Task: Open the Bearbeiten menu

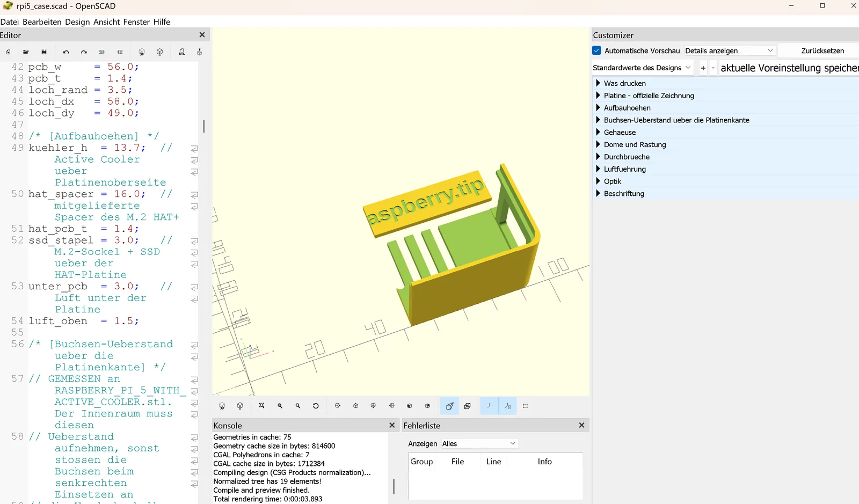Action: pos(42,22)
